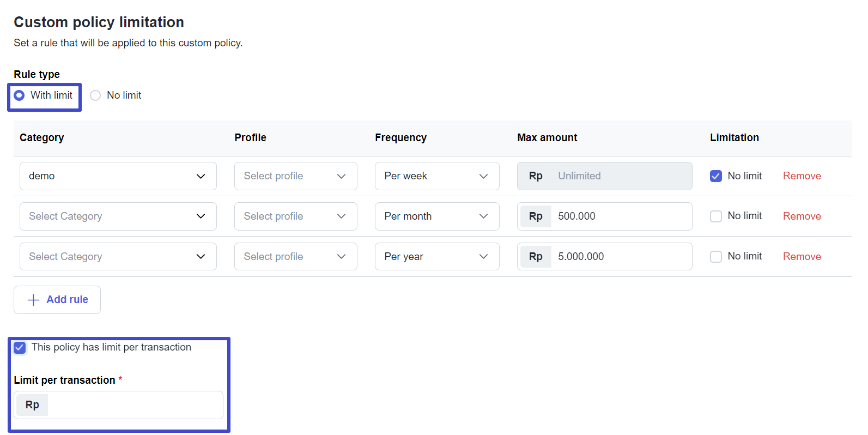Open the demo category dropdown
868x435 pixels.
[118, 176]
